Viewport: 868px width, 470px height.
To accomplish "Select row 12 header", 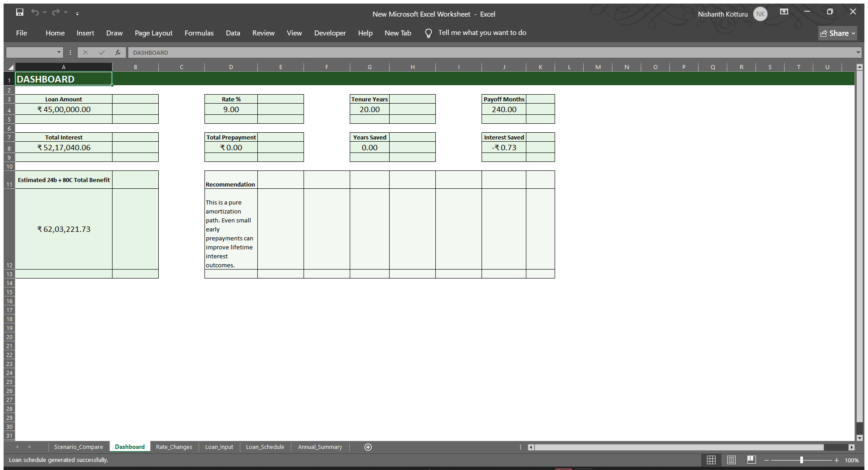I will tap(9, 229).
